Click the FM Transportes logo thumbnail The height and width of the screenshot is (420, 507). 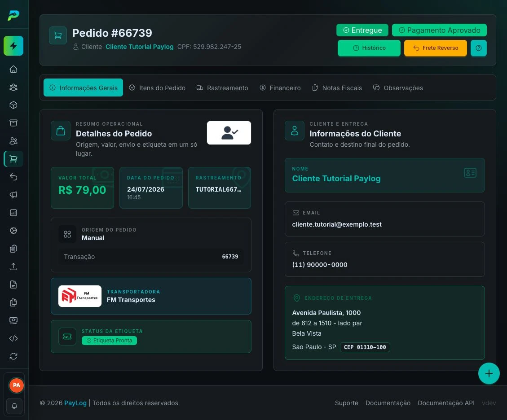point(80,296)
